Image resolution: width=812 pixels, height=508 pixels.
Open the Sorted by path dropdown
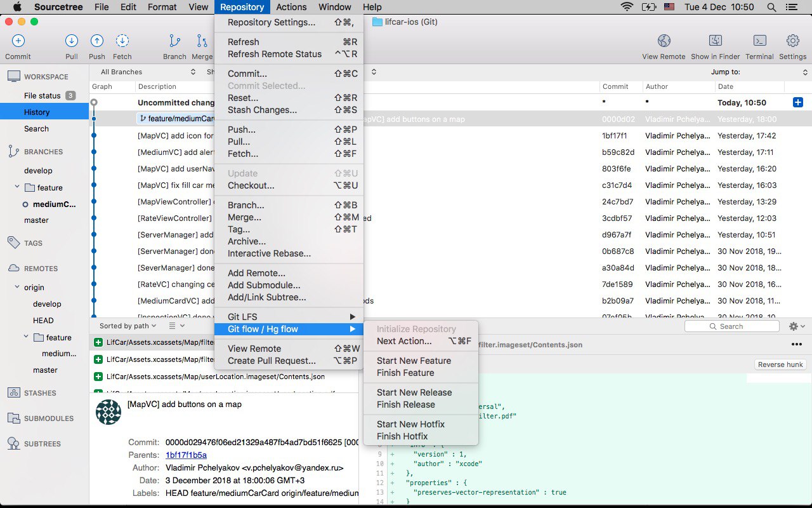coord(128,326)
